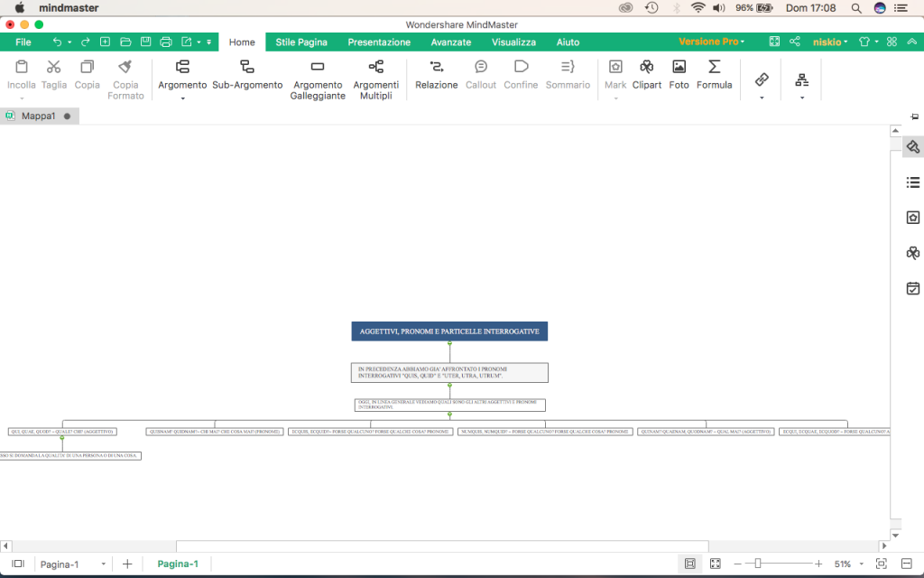Expand the Argomento dropdown arrow
Viewport: 924px width, 578px height.
[x=182, y=98]
